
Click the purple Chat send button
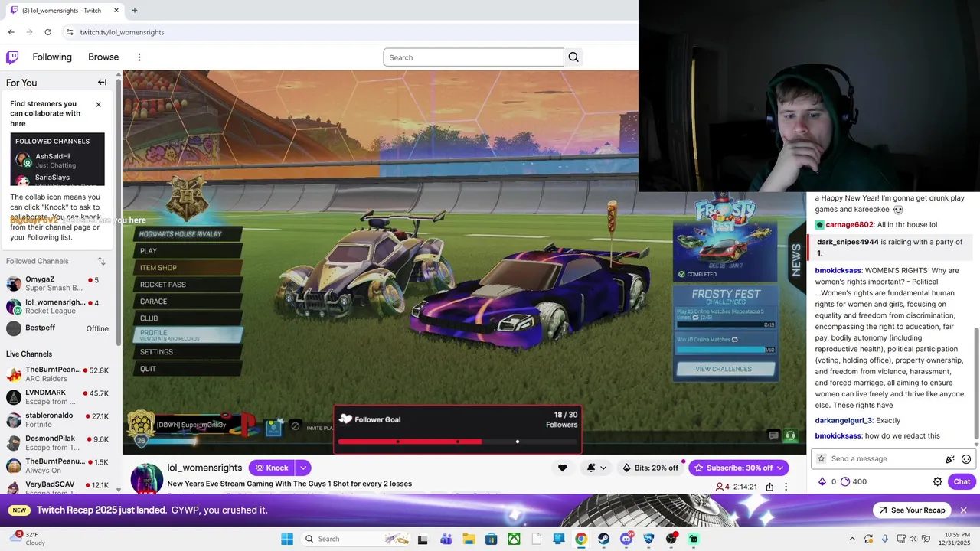pyautogui.click(x=962, y=481)
